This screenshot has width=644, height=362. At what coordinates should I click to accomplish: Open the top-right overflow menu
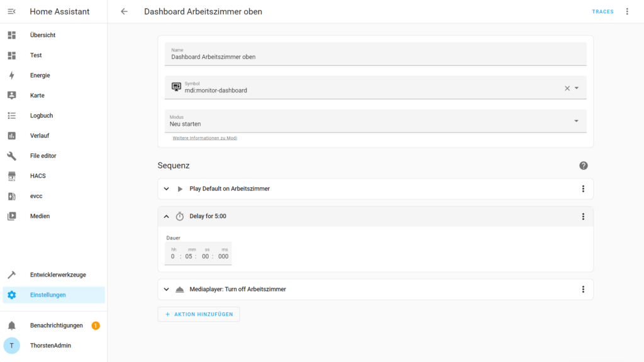[626, 11]
